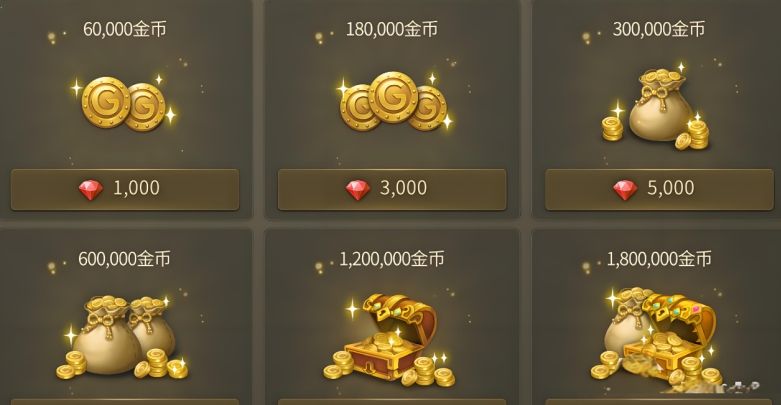Select the two gold bags icon

click(x=123, y=335)
